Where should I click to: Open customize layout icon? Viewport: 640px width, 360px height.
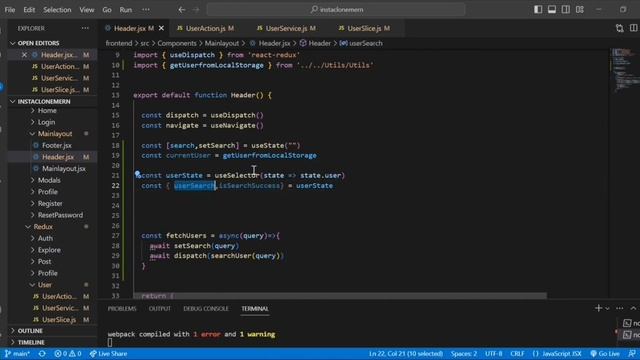click(x=580, y=9)
